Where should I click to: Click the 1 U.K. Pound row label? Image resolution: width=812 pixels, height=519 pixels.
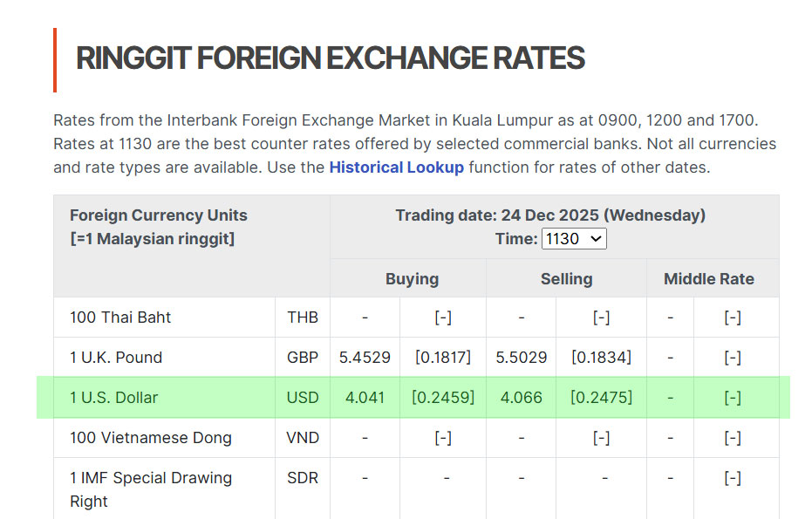116,358
